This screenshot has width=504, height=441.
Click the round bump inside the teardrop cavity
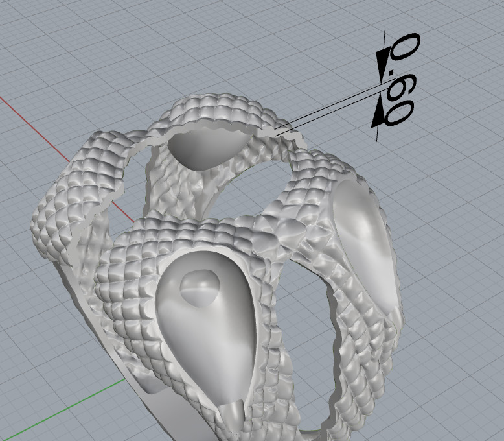coord(200,288)
